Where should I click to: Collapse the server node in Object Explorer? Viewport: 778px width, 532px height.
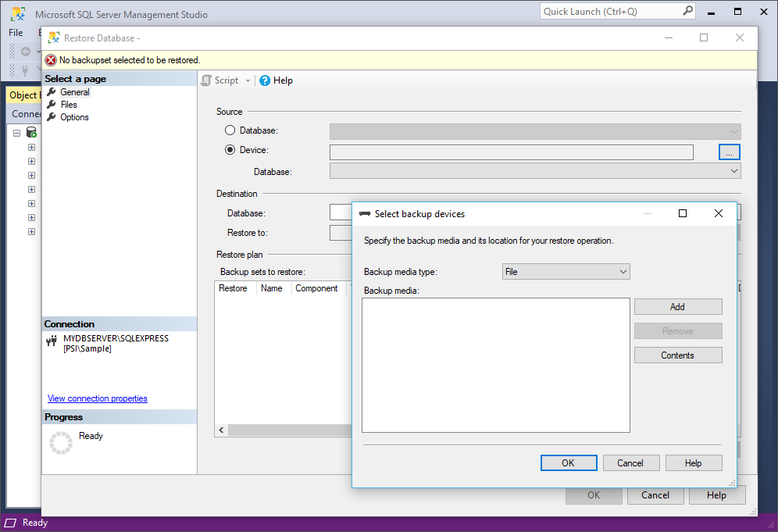pos(17,133)
